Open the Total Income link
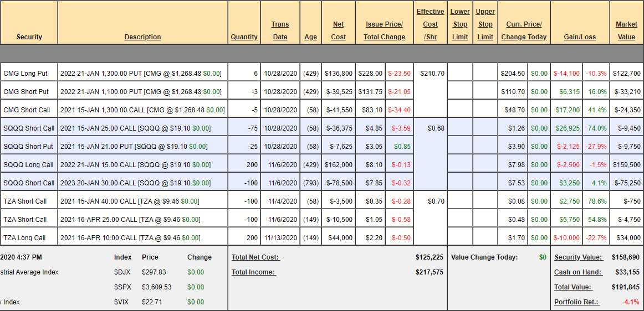The image size is (644, 311). click(253, 272)
